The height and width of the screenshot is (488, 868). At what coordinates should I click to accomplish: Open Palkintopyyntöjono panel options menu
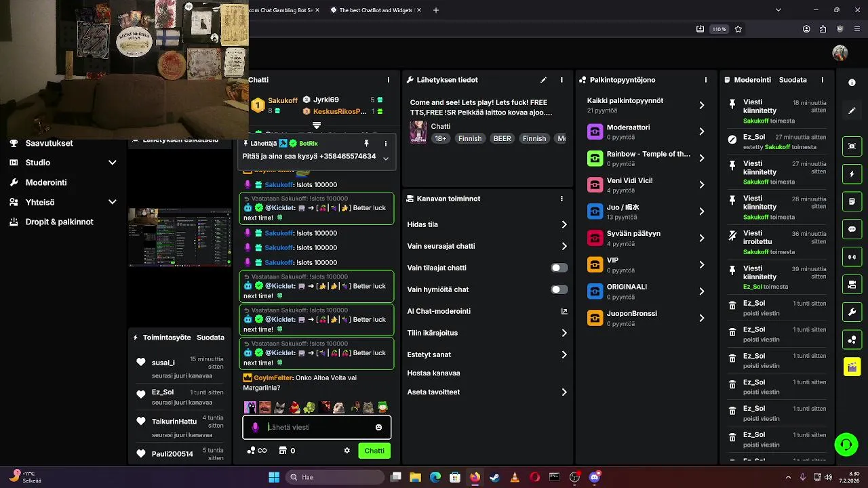pyautogui.click(x=706, y=80)
